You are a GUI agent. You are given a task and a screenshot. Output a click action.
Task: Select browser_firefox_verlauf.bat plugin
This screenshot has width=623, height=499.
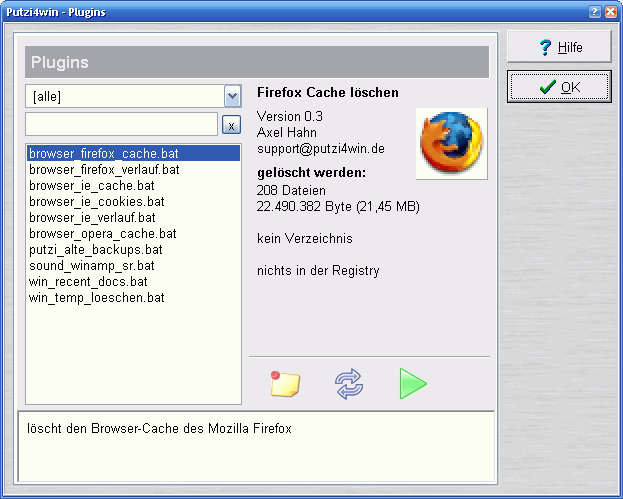134,170
